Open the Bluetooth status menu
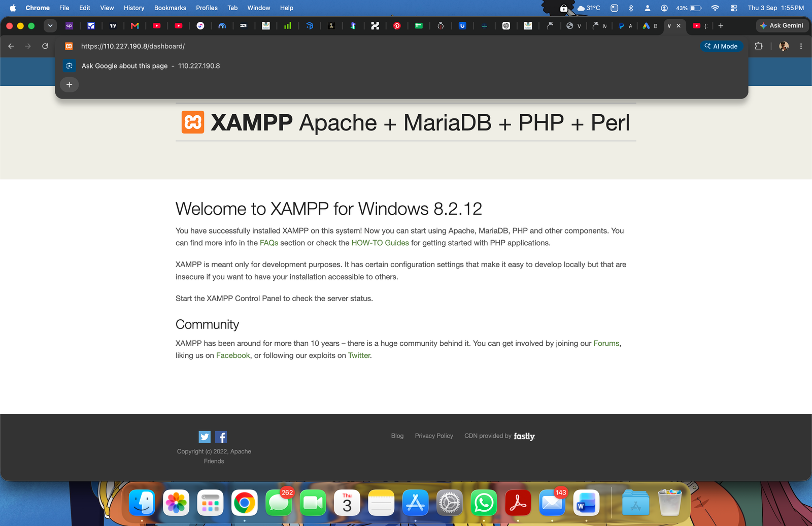Viewport: 812px width, 526px height. [631, 8]
